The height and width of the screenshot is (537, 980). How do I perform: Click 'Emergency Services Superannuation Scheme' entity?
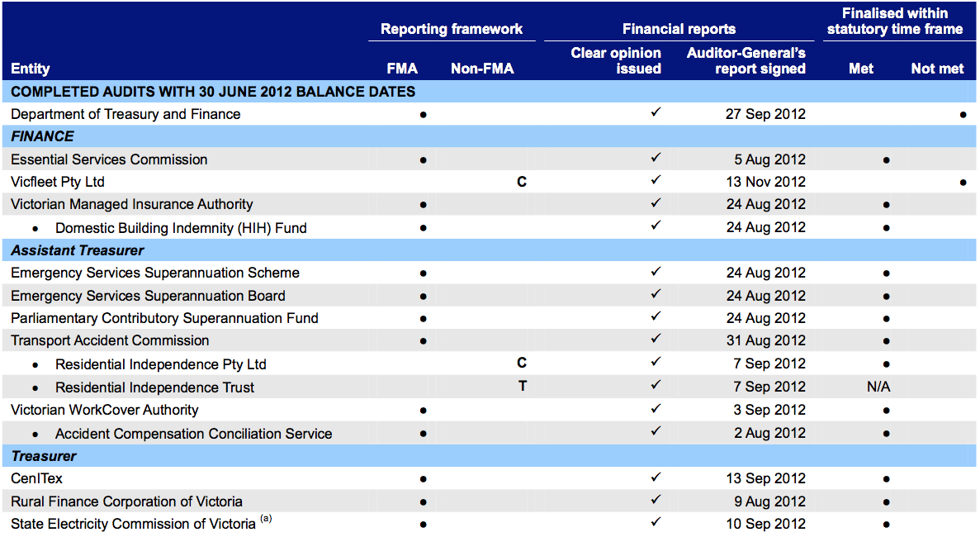tap(155, 273)
